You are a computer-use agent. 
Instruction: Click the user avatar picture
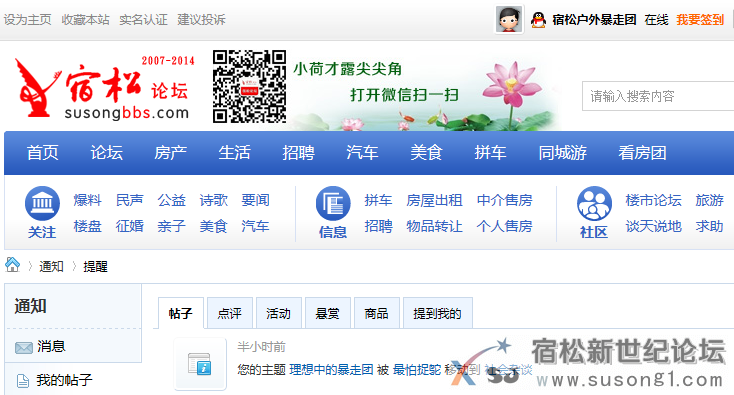coord(509,19)
